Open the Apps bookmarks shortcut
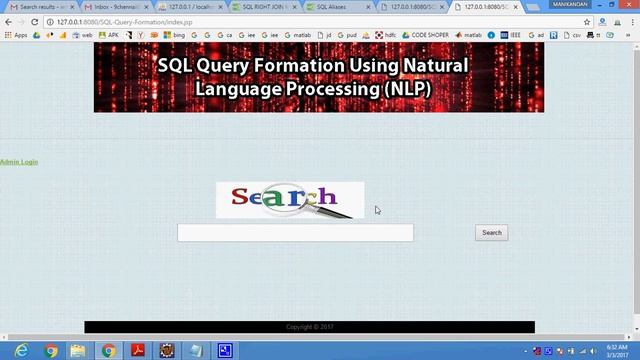Viewport: 640px width, 360px height. (x=16, y=35)
